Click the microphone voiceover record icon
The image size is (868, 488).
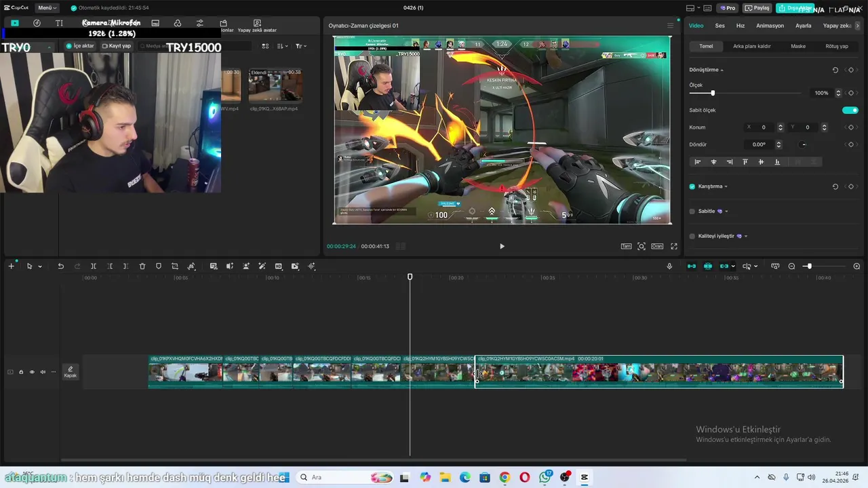coord(669,266)
